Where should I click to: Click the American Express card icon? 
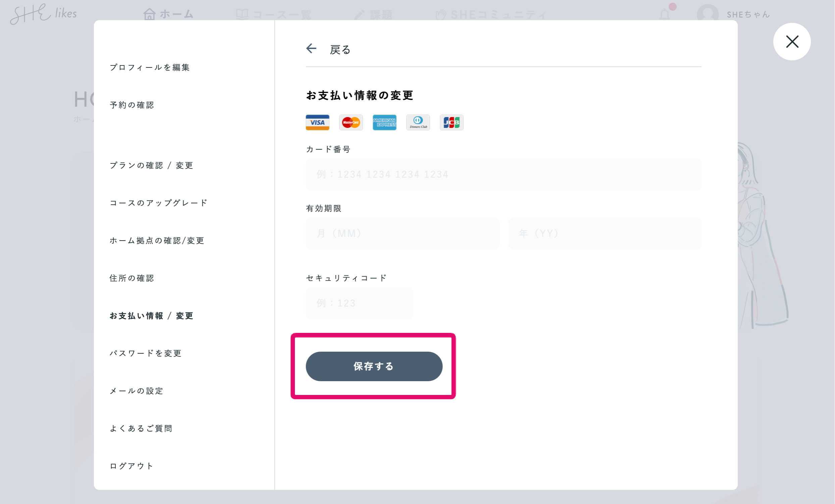[x=384, y=122]
